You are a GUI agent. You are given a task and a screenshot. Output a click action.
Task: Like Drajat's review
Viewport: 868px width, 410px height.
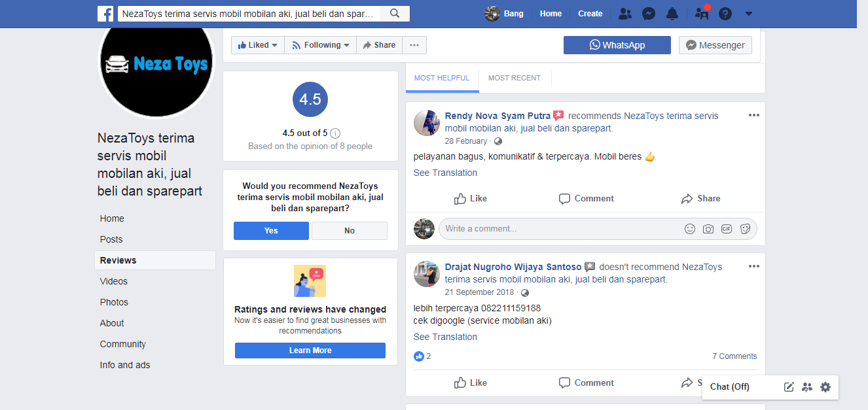471,383
